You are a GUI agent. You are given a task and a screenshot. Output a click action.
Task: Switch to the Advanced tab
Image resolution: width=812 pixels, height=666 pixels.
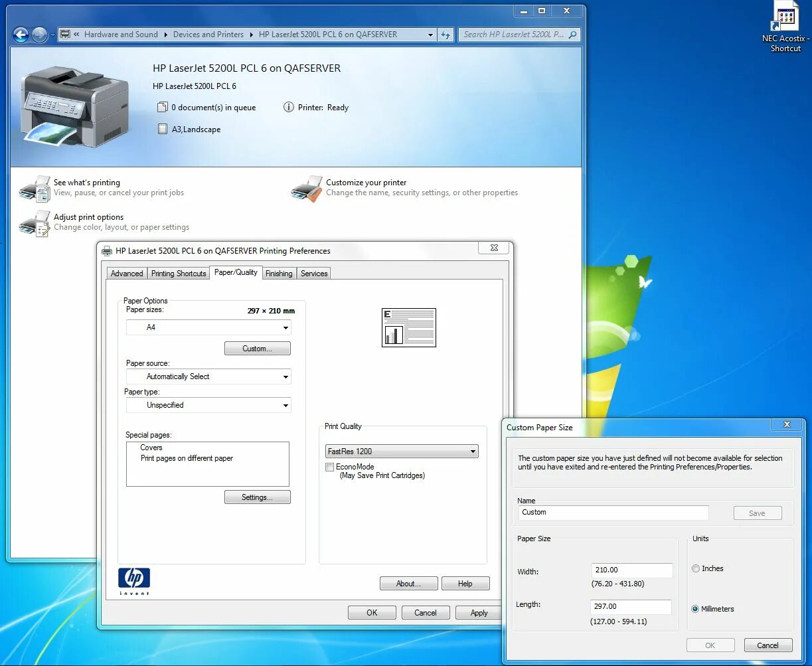tap(127, 274)
